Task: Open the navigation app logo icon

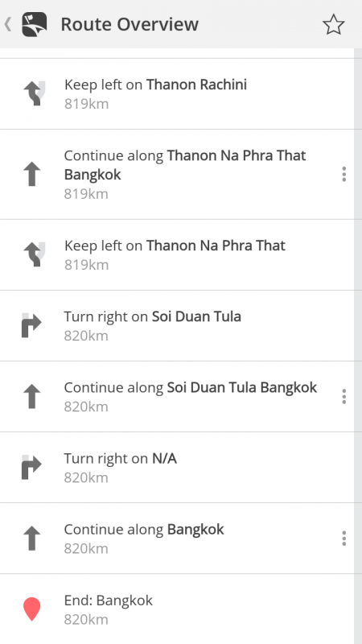Action: [34, 24]
